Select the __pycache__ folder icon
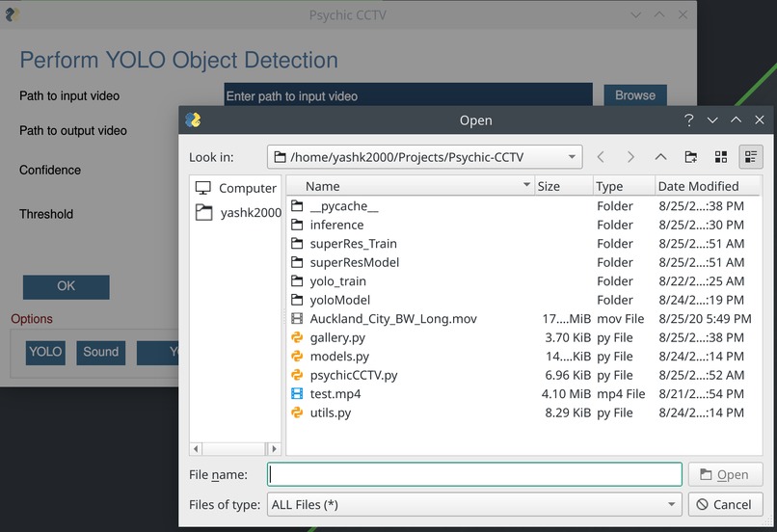The image size is (777, 532). pyautogui.click(x=297, y=205)
